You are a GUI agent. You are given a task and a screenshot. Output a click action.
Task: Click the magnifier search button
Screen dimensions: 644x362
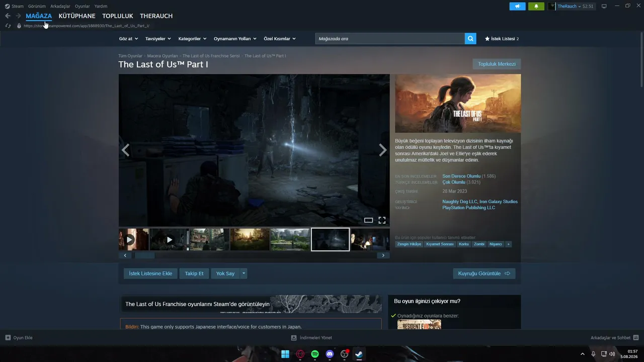click(x=470, y=39)
